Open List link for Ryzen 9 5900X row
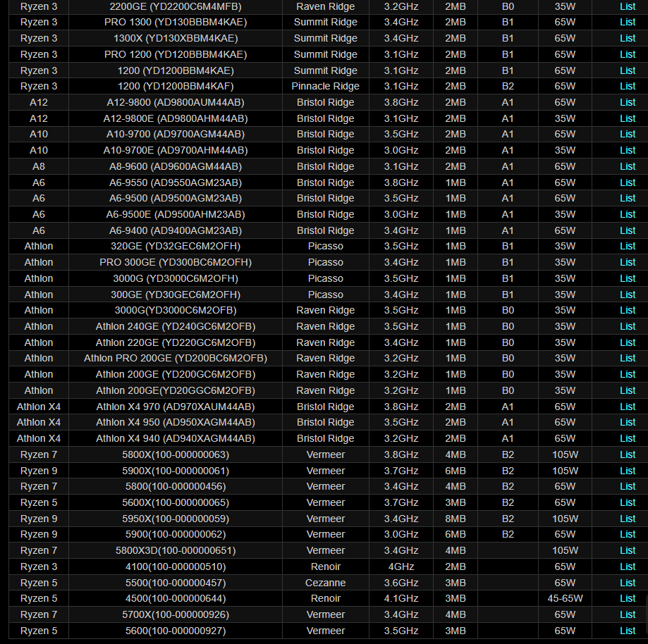 tap(628, 471)
